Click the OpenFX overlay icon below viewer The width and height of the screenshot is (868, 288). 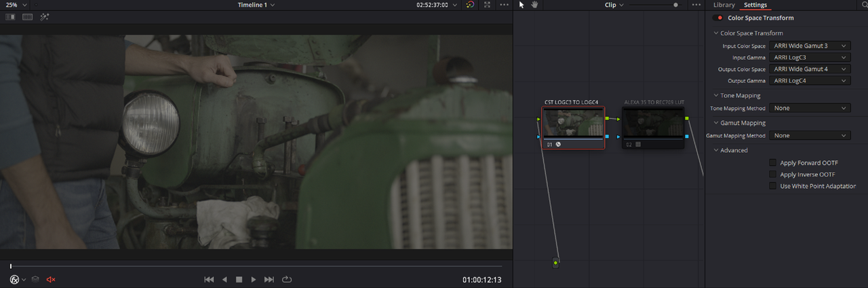[14, 279]
